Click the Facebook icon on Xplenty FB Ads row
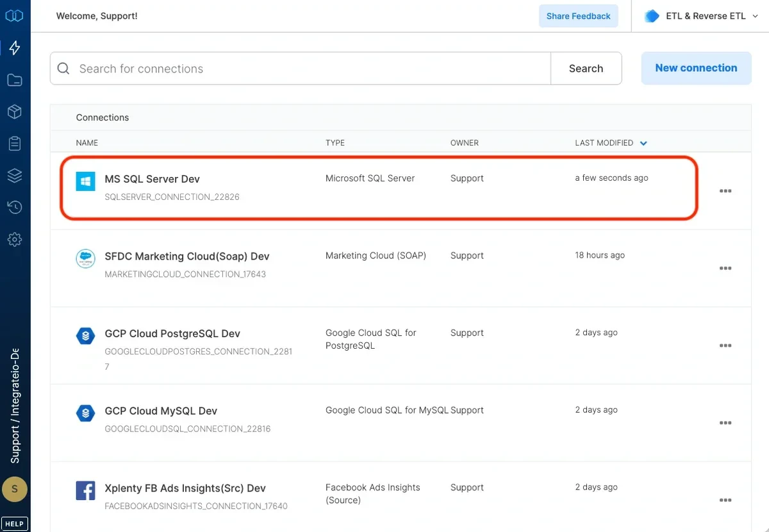Screen dimensions: 769x532 pos(85,490)
